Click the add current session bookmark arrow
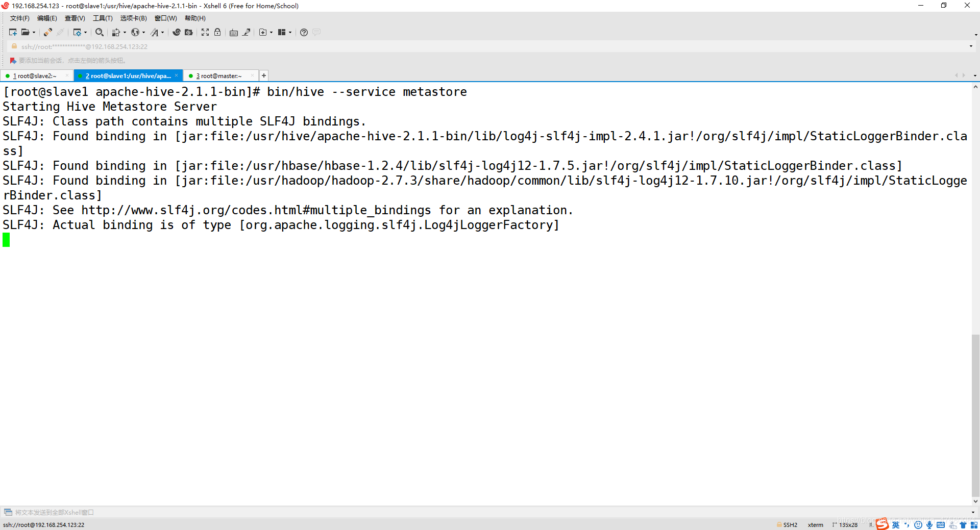This screenshot has height=530, width=980. (x=13, y=61)
